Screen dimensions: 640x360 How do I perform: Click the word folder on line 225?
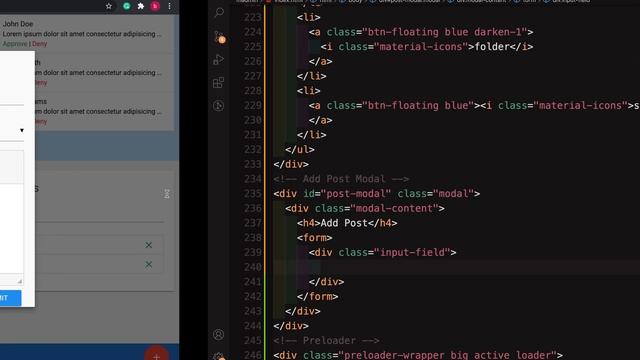point(491,47)
